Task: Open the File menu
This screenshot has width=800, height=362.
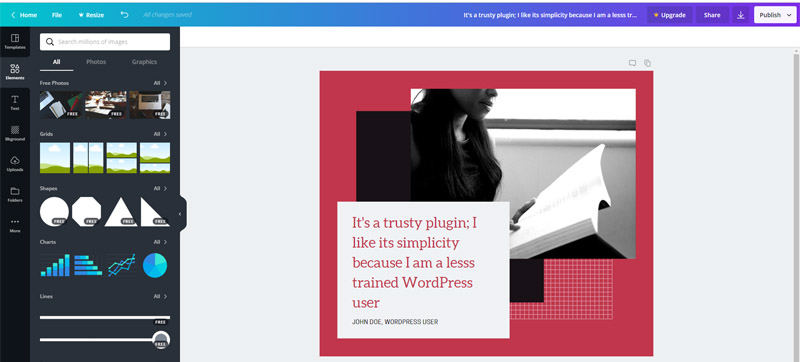Action: tap(57, 15)
